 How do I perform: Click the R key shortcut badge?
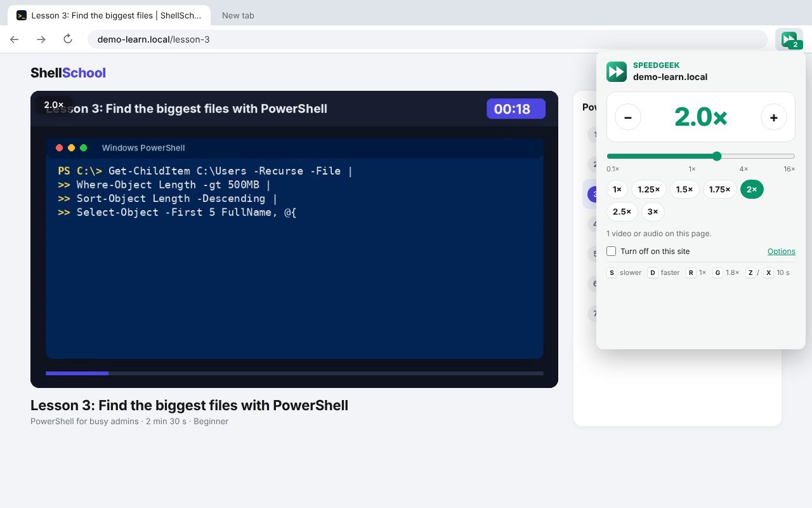click(x=691, y=272)
